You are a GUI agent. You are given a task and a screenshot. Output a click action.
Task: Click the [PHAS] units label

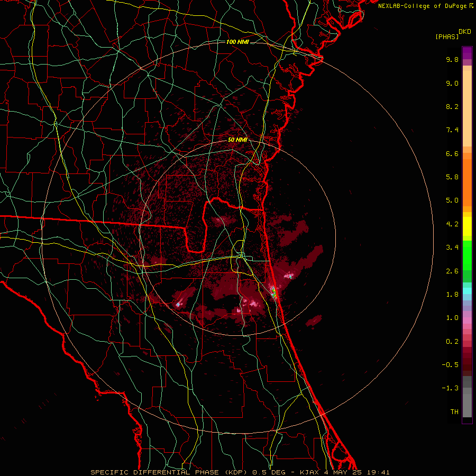(447, 36)
